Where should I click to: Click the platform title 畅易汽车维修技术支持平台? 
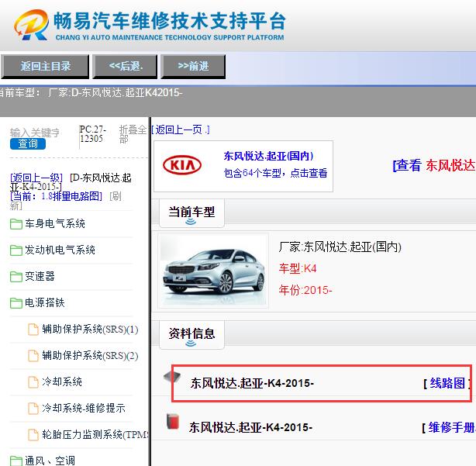tap(170, 21)
